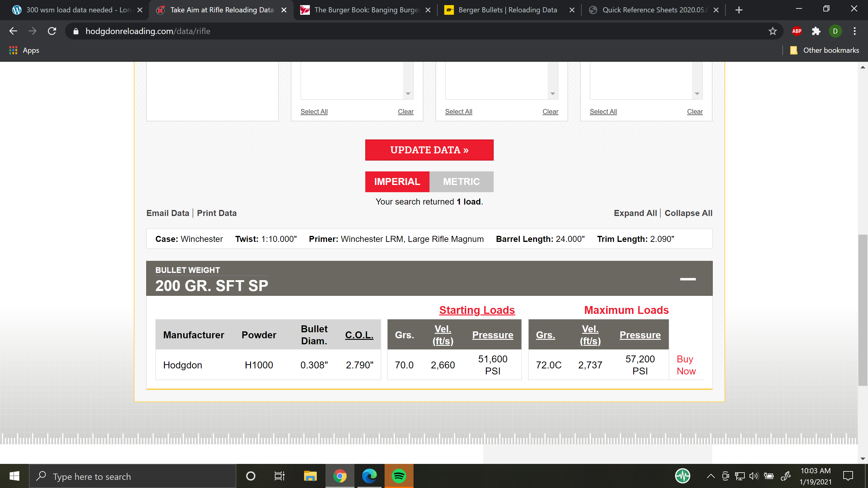Click the Maximum Loads Vel. (ft/s) header

pyautogui.click(x=590, y=335)
